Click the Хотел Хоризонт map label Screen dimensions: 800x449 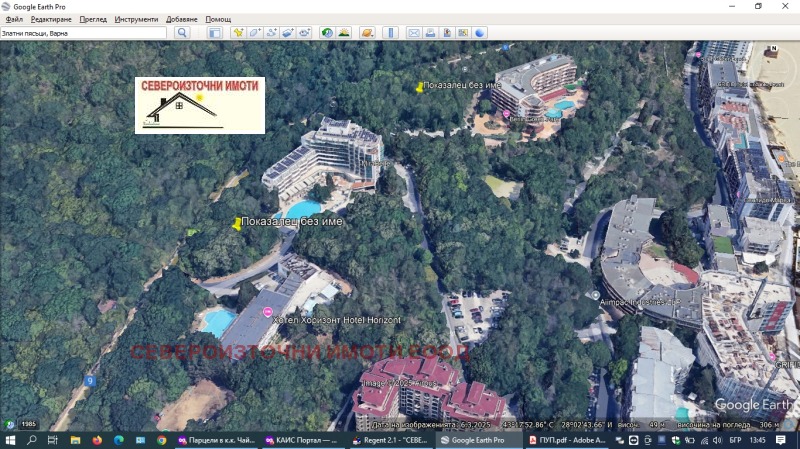coord(337,320)
